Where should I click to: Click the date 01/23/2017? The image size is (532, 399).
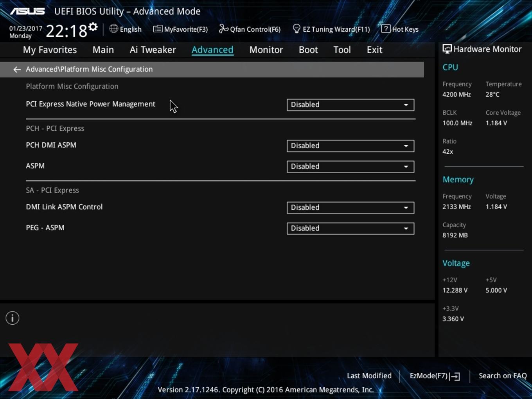pos(25,29)
